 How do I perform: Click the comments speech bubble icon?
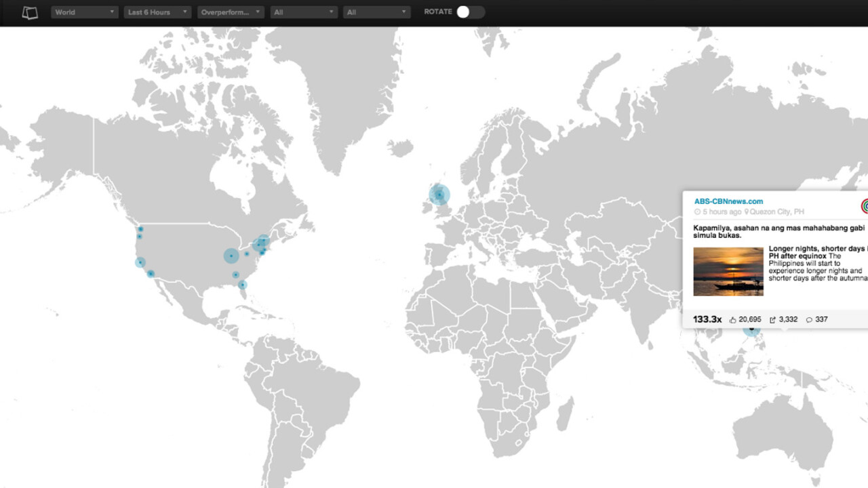coord(809,320)
